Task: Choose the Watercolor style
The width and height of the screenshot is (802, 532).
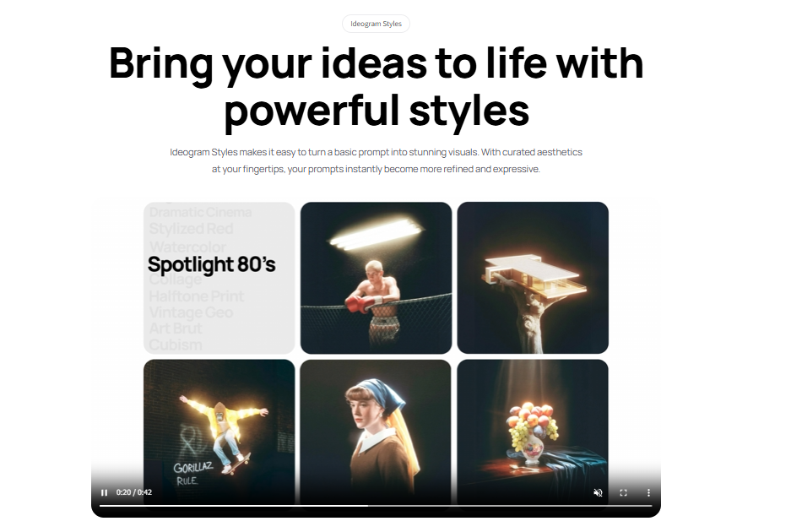Action: [x=187, y=247]
